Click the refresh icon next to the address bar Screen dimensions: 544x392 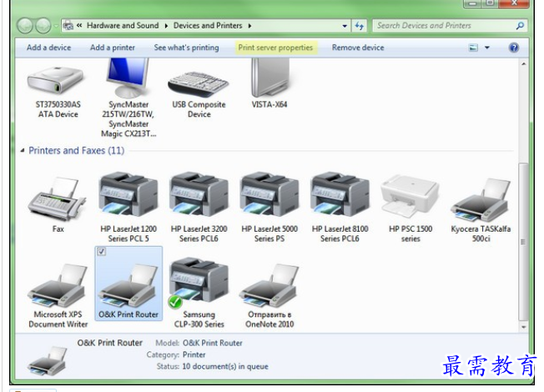coord(360,26)
